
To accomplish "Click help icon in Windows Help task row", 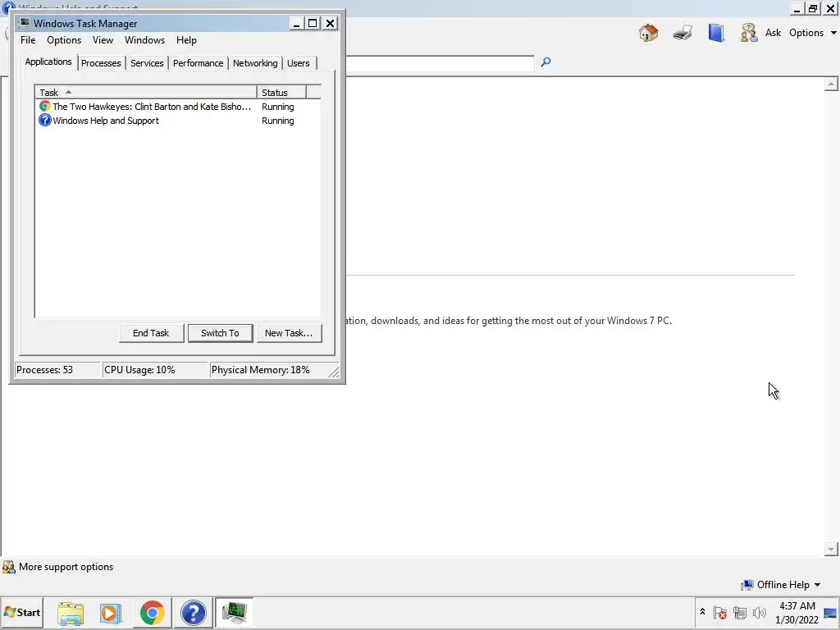I will point(44,120).
